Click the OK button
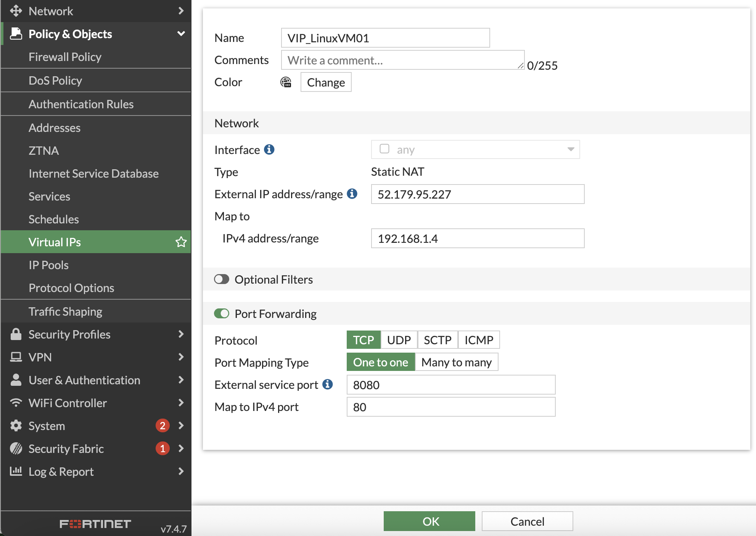 pyautogui.click(x=429, y=521)
